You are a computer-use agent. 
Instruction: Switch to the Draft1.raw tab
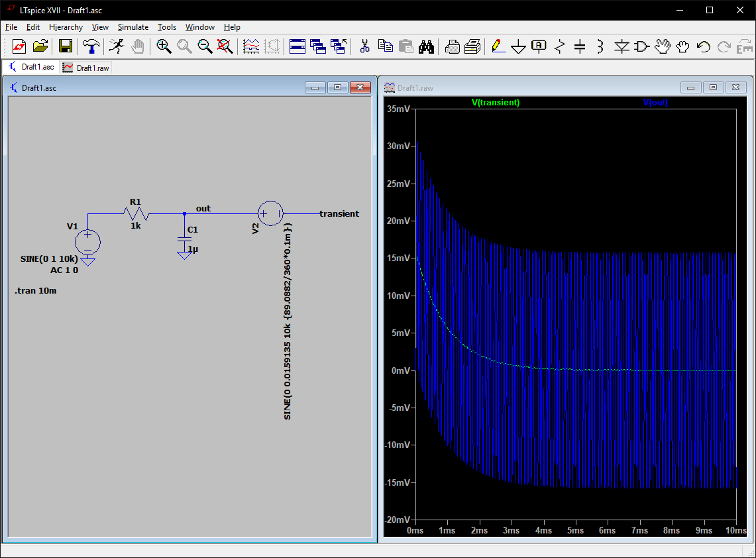86,68
